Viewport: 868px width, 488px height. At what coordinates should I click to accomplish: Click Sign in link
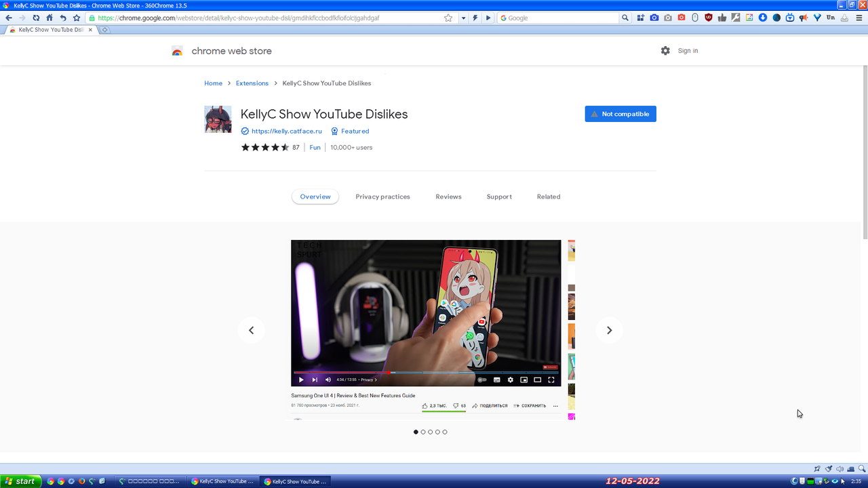[688, 51]
